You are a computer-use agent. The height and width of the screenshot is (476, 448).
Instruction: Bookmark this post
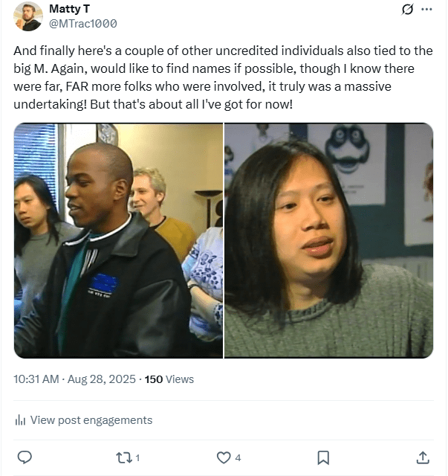point(323,458)
